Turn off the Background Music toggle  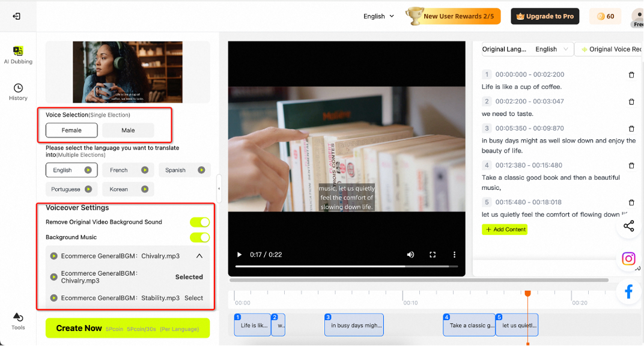coord(199,237)
